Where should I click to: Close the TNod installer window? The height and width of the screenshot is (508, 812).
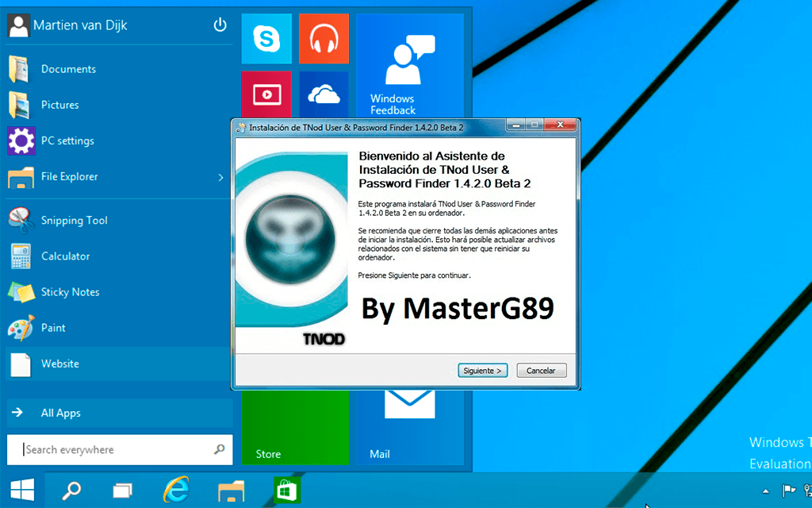561,125
